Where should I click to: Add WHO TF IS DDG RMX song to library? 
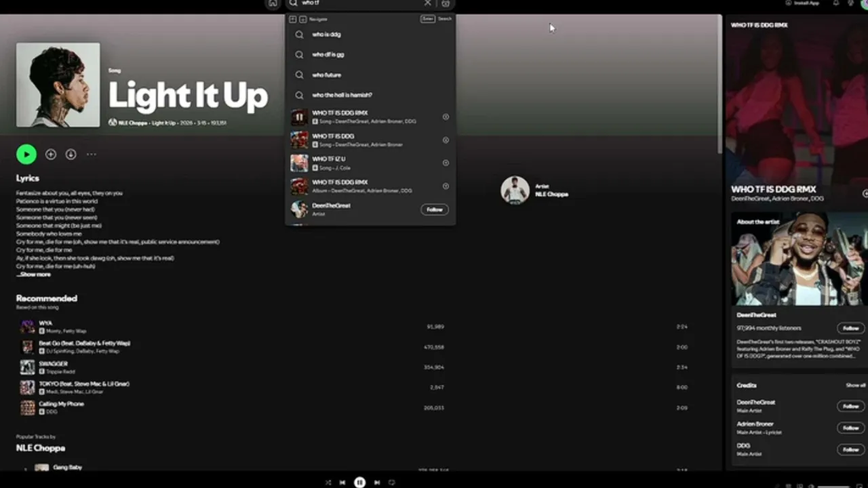pos(446,117)
